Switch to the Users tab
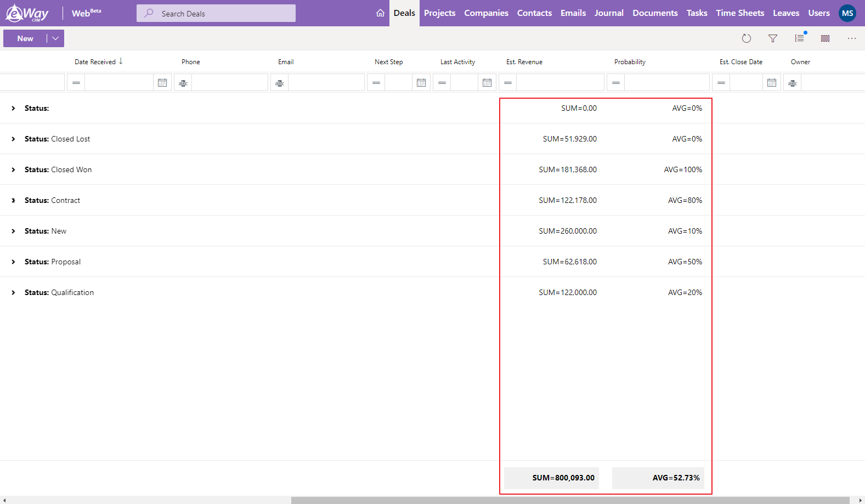The height and width of the screenshot is (504, 865). [819, 13]
